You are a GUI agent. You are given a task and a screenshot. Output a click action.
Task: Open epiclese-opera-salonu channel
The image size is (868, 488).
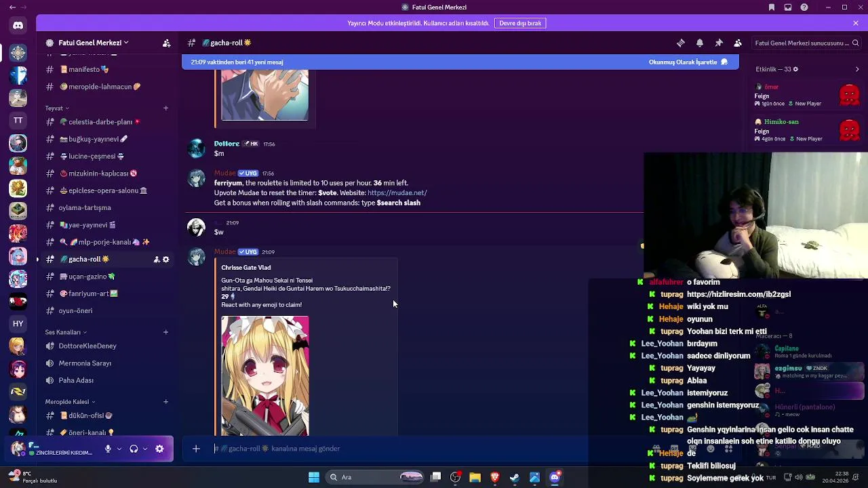pos(107,190)
